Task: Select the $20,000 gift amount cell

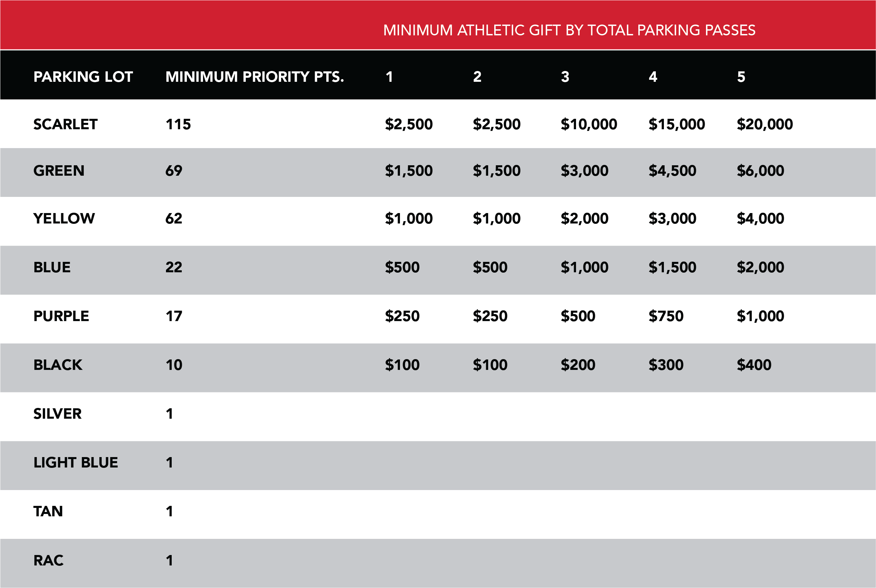Action: (x=765, y=124)
